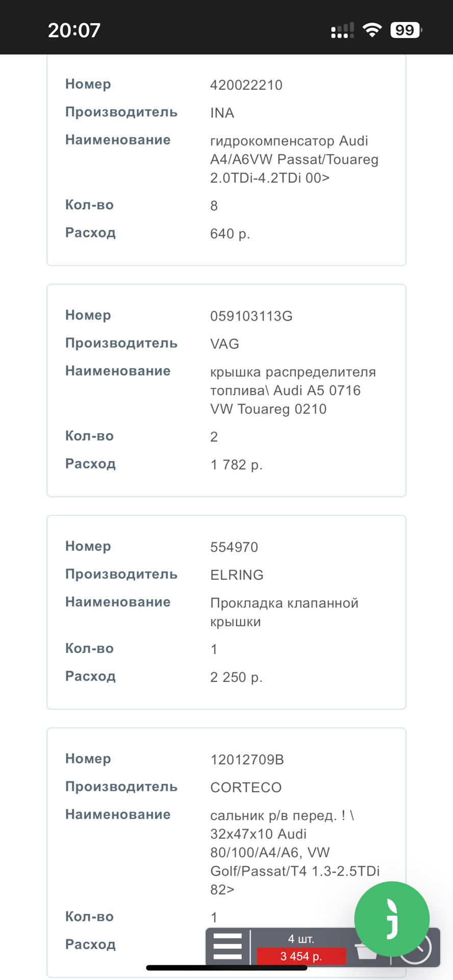Tap the 20:07 clock in status bar
Viewport: 453px width, 980px height.
click(74, 30)
